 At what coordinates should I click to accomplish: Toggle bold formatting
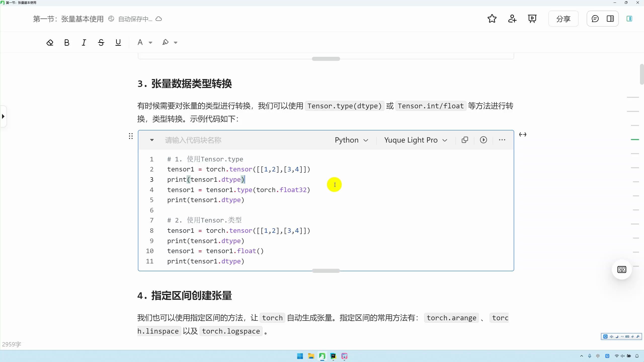[66, 42]
